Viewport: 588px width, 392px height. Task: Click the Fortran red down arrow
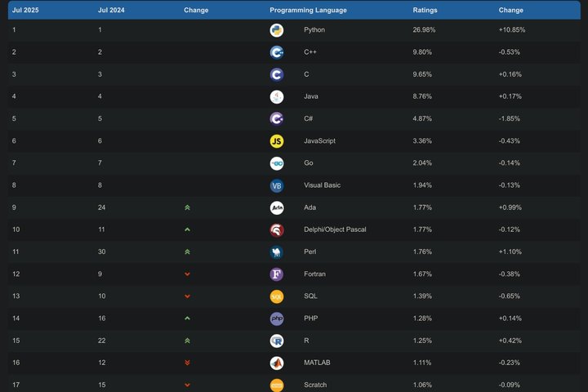(x=187, y=274)
